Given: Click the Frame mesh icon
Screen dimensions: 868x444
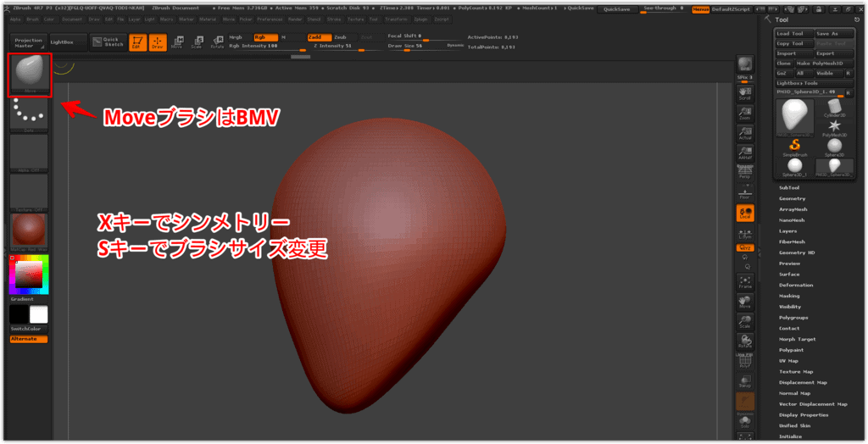Looking at the screenshot, I should point(745,280).
